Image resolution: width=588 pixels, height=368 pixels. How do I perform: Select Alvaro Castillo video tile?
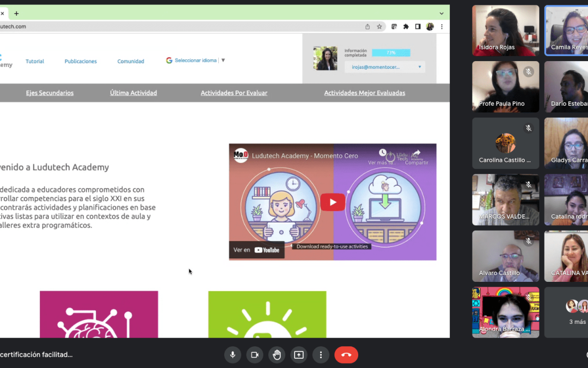click(x=505, y=256)
